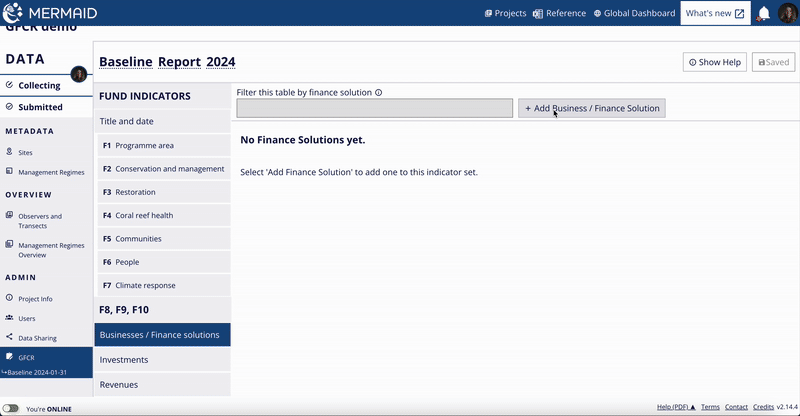The image size is (800, 416).
Task: Click the Sites map pin icon
Action: click(x=9, y=152)
